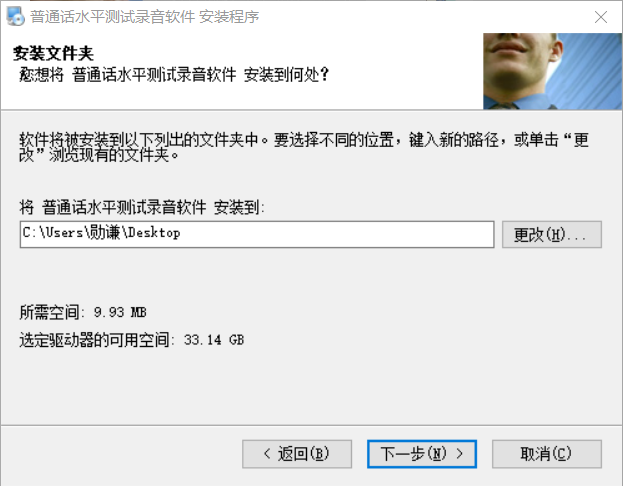Click the 所需空间 label
Screen dimensions: 623x486
pyautogui.click(x=52, y=312)
